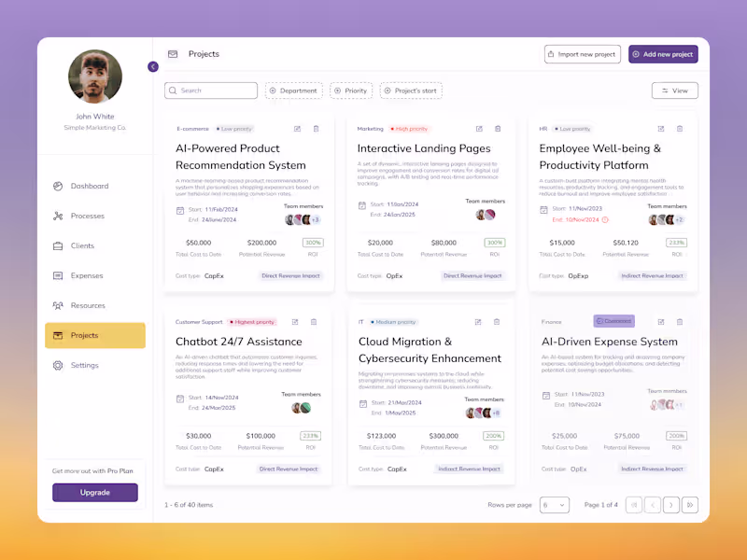Delete the AI-Driven Expense System card
The width and height of the screenshot is (747, 560).
coord(680,322)
